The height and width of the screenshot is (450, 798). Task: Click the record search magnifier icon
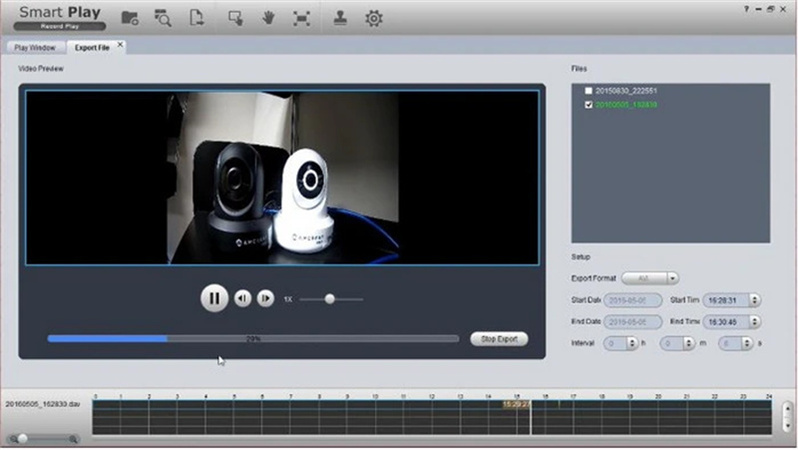pyautogui.click(x=163, y=18)
